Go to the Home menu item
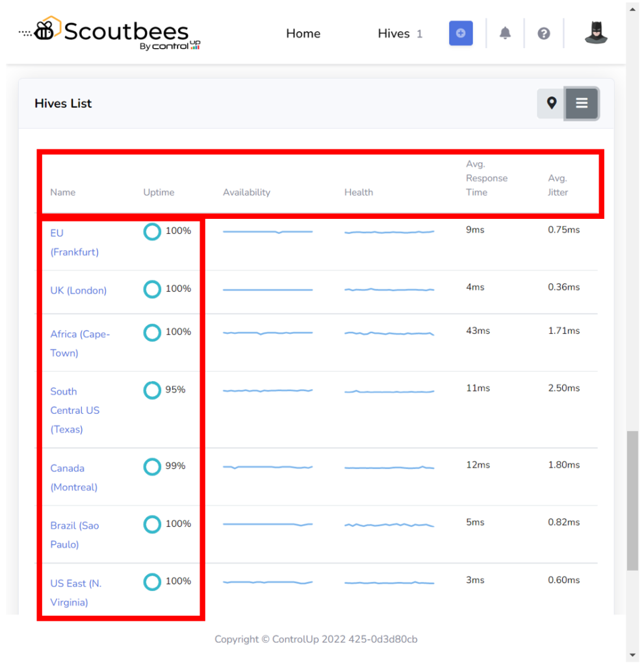Screen dimensions: 644x665 point(303,34)
